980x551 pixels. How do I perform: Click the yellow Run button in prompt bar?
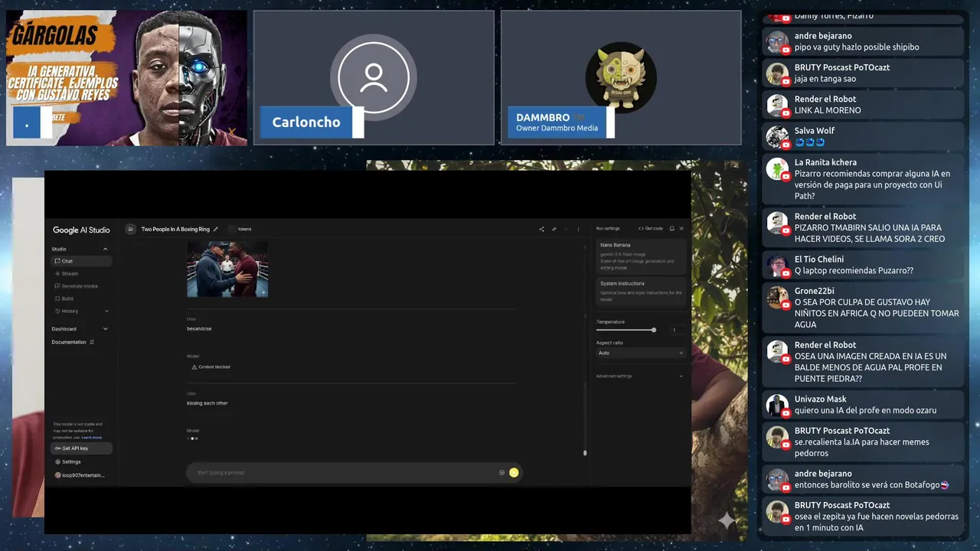(x=514, y=472)
